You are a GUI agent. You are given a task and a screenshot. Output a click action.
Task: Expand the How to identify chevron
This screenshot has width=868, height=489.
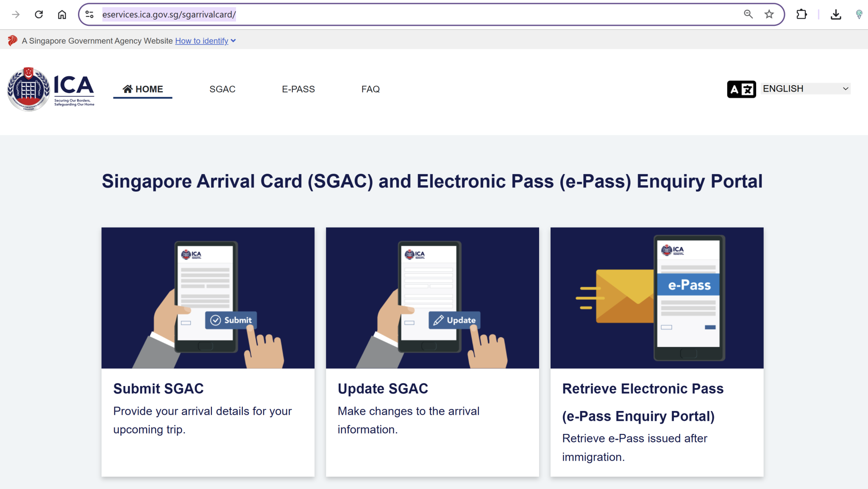[233, 41]
